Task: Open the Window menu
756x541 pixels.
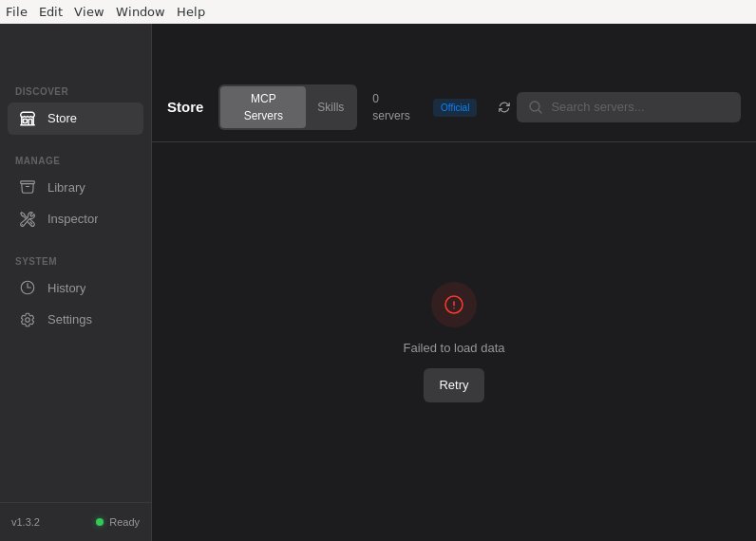Action: pyautogui.click(x=141, y=11)
